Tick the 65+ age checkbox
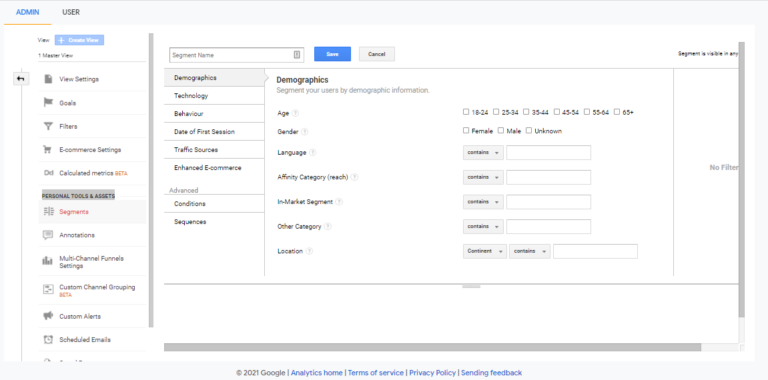This screenshot has height=380, width=768. pos(617,112)
